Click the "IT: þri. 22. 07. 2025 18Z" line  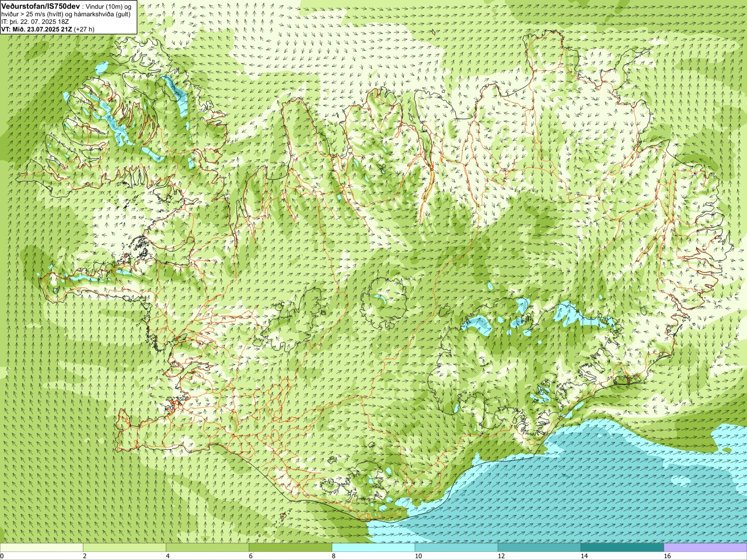35,22
